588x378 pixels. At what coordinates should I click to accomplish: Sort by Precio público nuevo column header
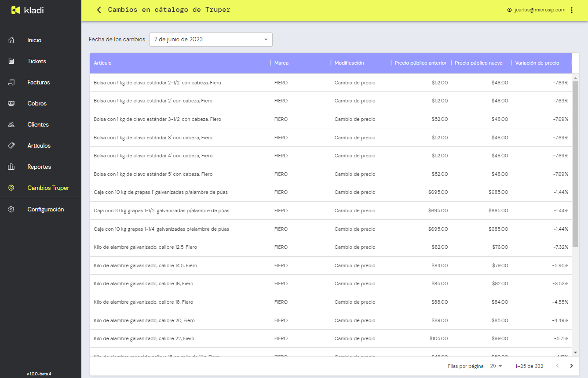478,63
